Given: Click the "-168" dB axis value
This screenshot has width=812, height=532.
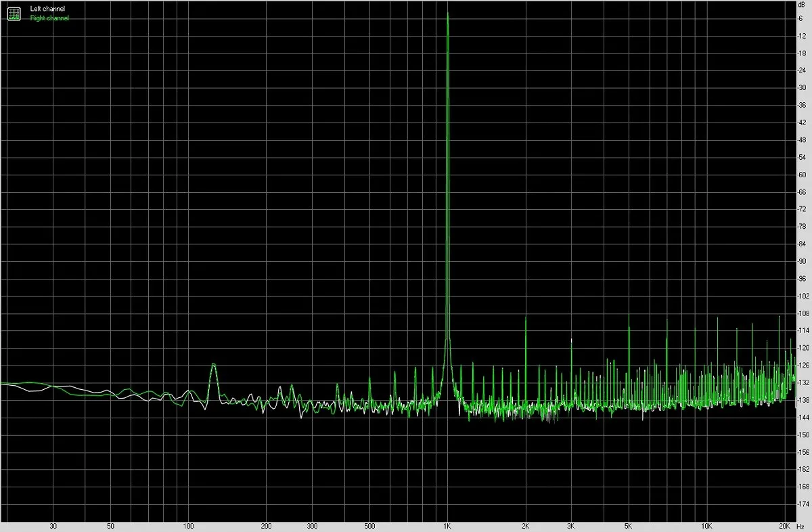Looking at the screenshot, I should (x=803, y=487).
